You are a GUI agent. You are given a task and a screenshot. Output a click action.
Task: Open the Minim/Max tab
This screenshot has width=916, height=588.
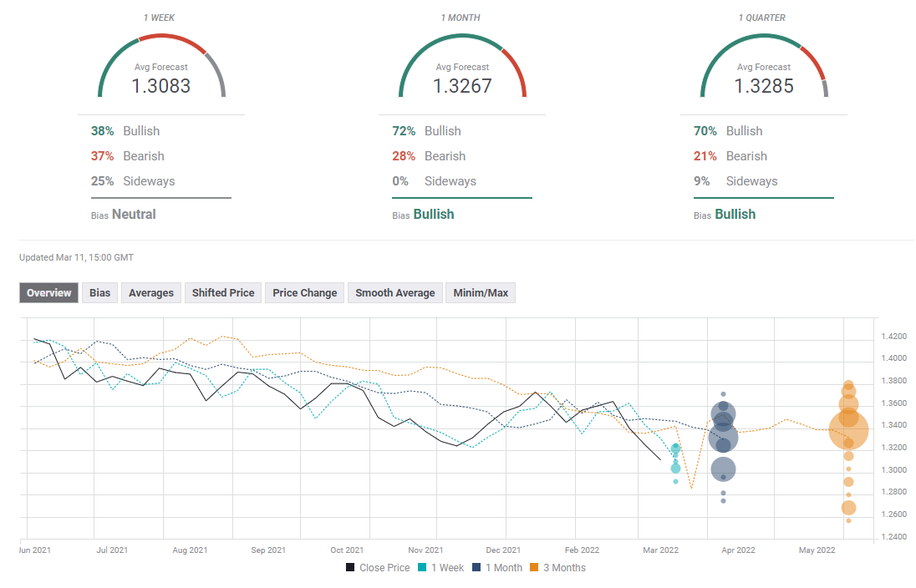481,292
